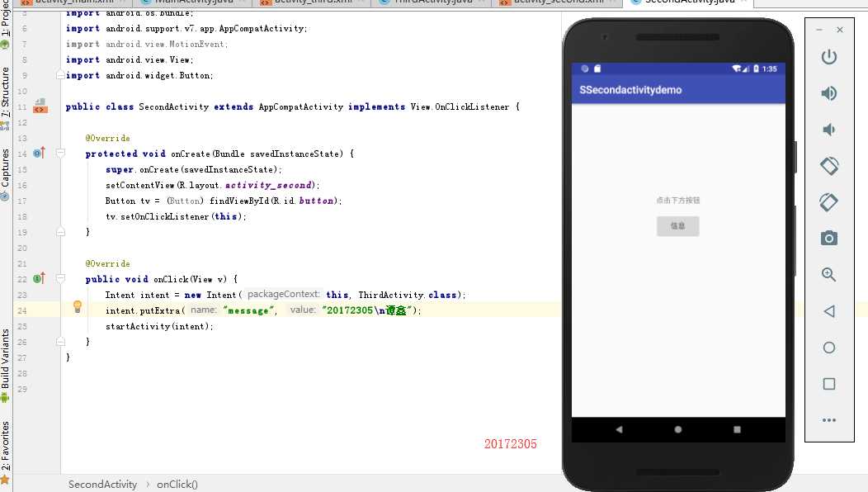868x492 pixels.
Task: Open the yellow lightbulb quick-fix on line 24
Action: pyautogui.click(x=78, y=306)
